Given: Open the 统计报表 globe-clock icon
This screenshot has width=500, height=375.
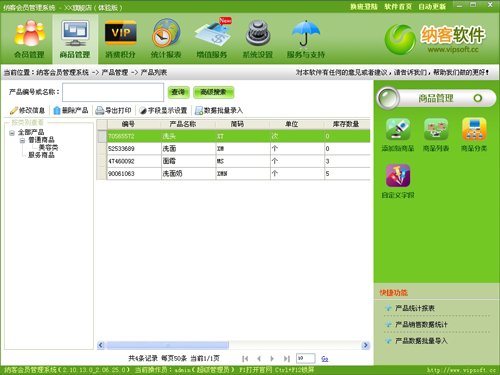Looking at the screenshot, I should [x=166, y=38].
